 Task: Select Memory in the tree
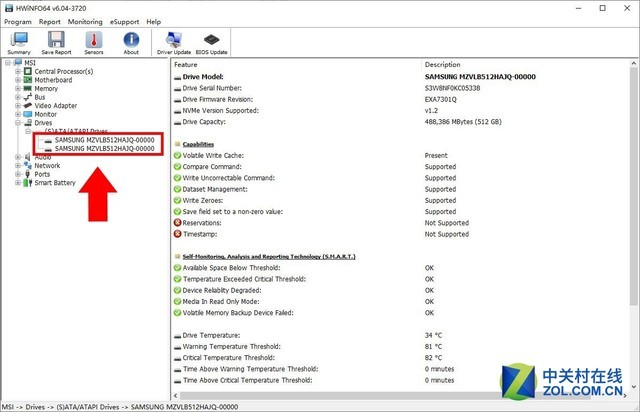46,89
